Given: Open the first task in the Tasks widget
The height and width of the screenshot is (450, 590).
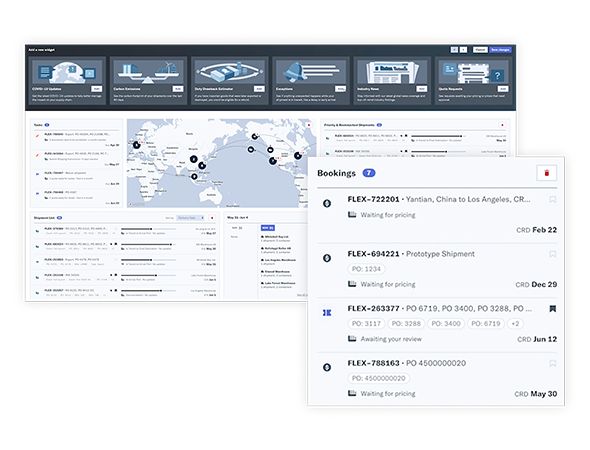Looking at the screenshot, I should tap(77, 139).
